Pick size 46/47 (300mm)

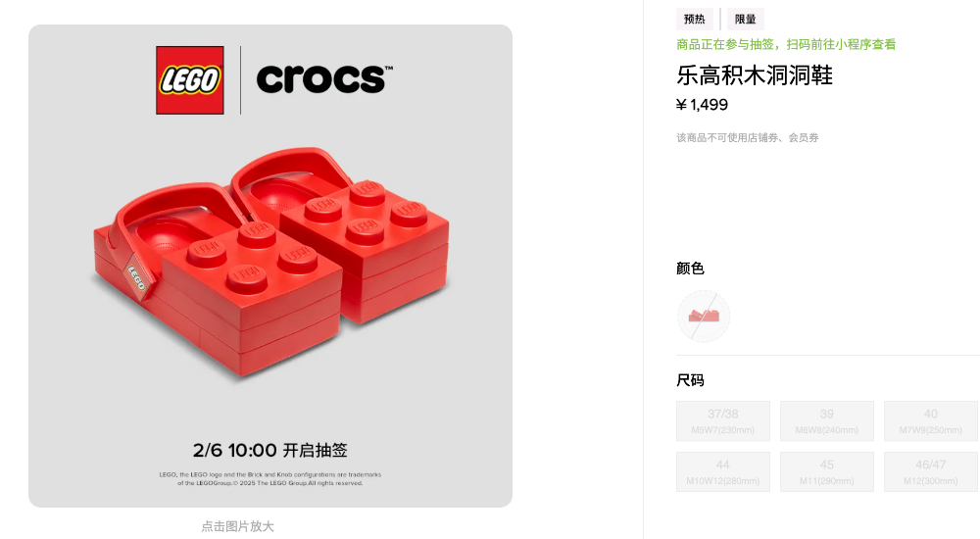(931, 471)
